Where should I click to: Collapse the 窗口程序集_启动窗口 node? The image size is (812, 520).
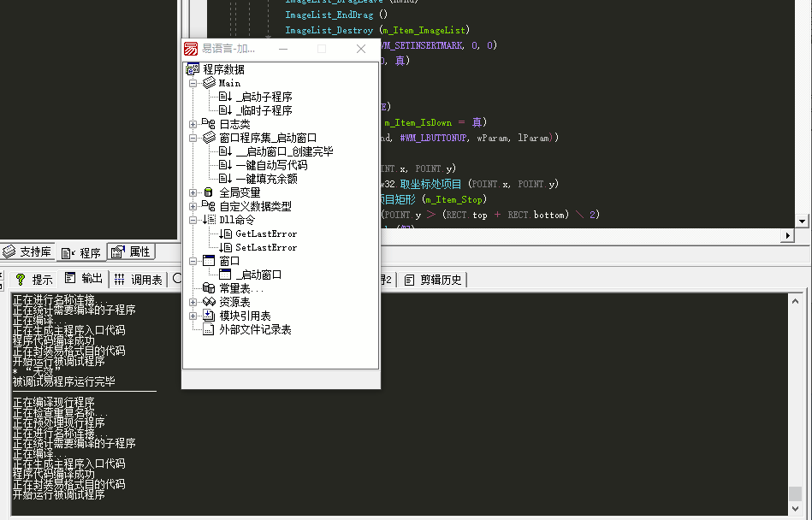(x=193, y=138)
